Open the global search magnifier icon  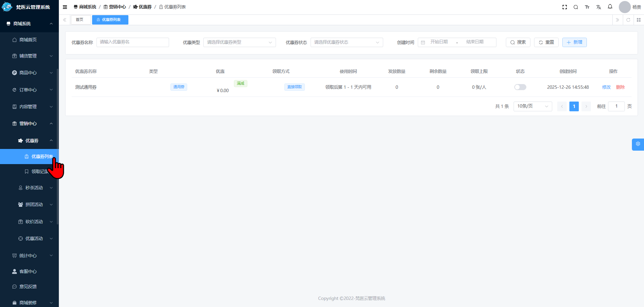tap(576, 7)
